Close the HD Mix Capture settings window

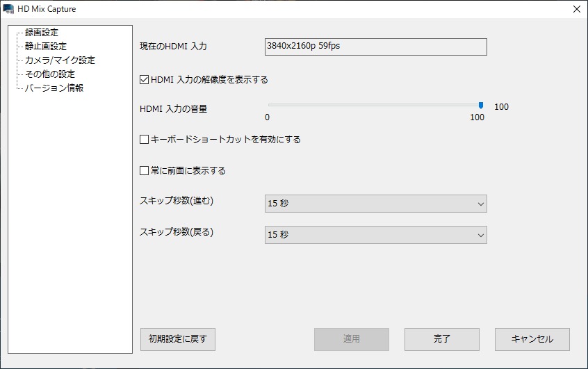pos(576,9)
